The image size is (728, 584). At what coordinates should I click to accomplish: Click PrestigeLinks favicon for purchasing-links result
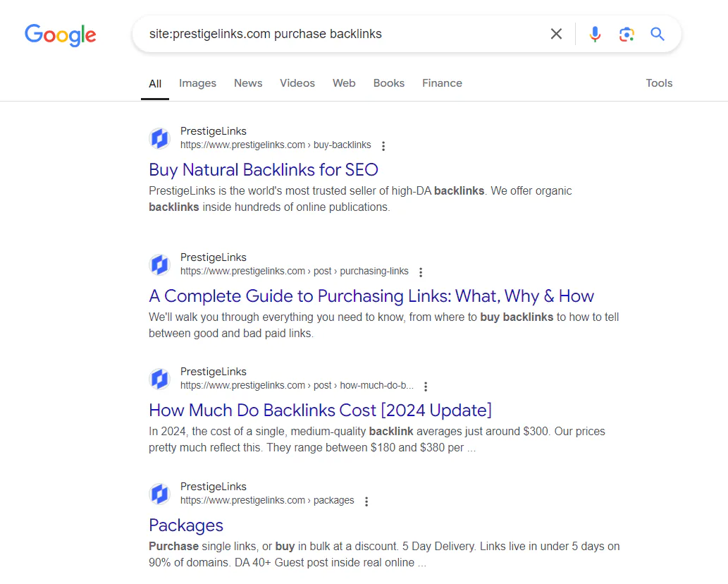pyautogui.click(x=160, y=264)
